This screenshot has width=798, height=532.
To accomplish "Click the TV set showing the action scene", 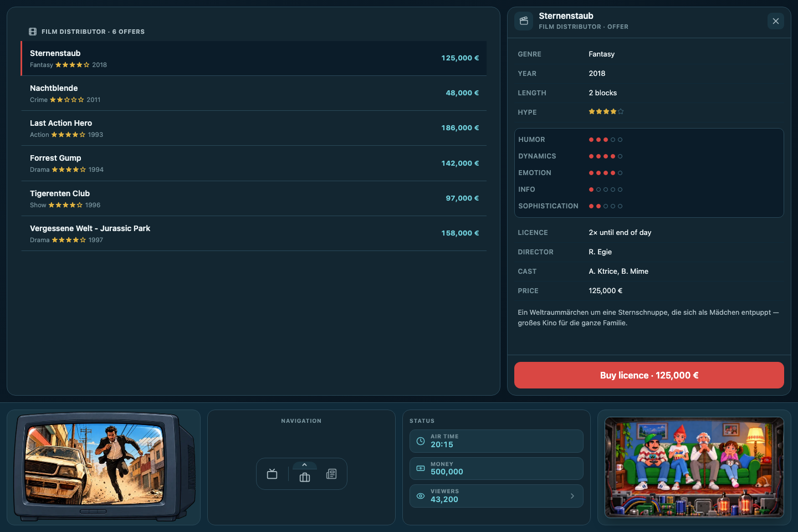I will tap(104, 467).
